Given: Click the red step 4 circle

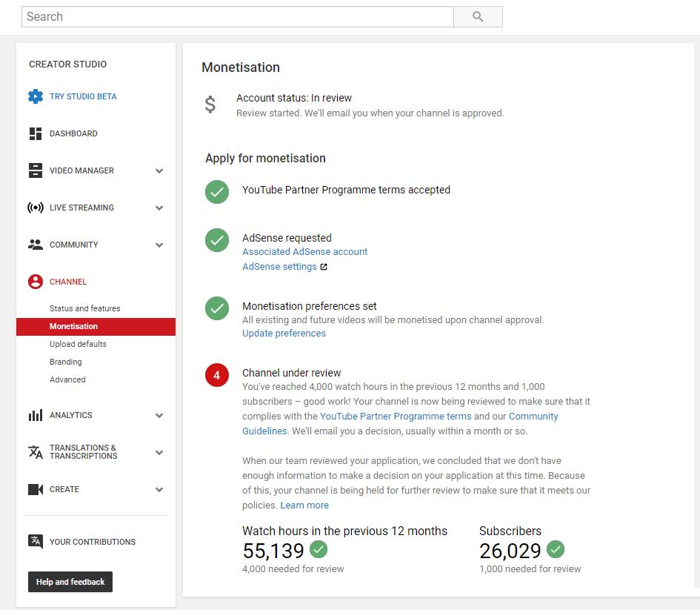Looking at the screenshot, I should coord(217,375).
